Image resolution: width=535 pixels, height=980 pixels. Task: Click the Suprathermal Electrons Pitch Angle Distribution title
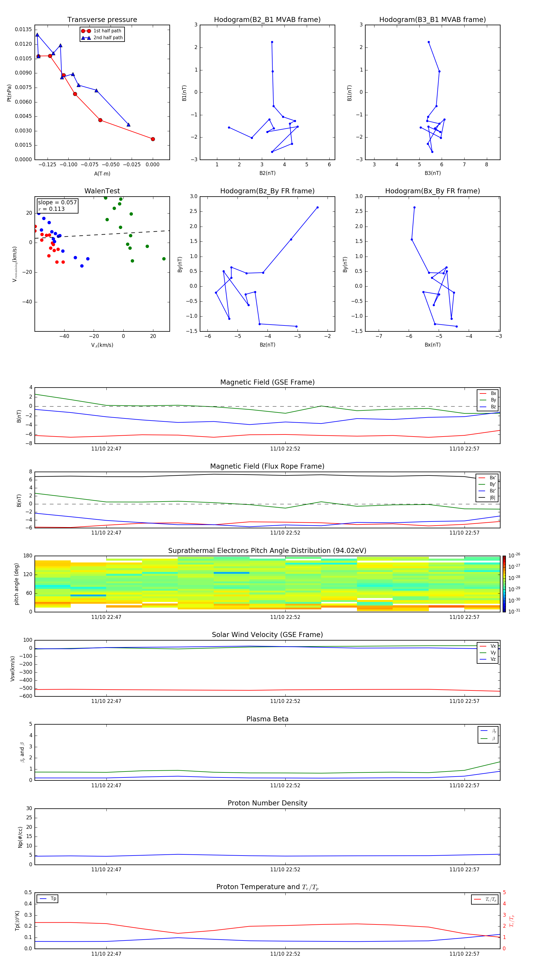[267, 551]
